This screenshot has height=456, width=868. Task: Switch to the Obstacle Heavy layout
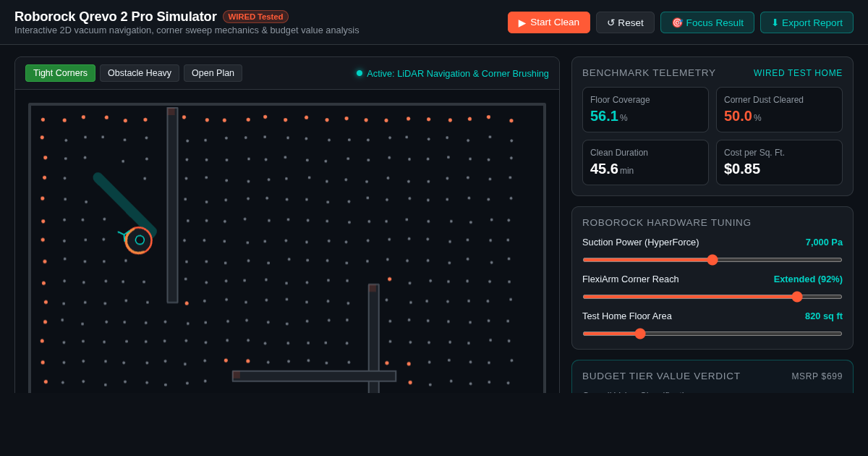140,73
